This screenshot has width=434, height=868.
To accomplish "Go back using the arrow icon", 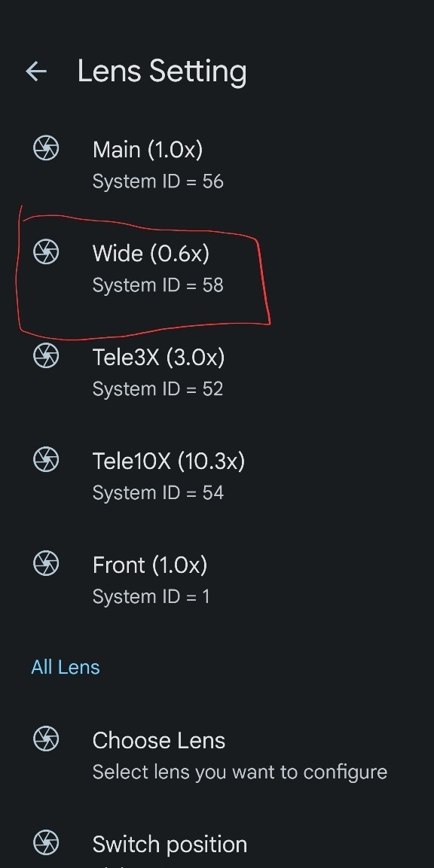I will pos(36,71).
